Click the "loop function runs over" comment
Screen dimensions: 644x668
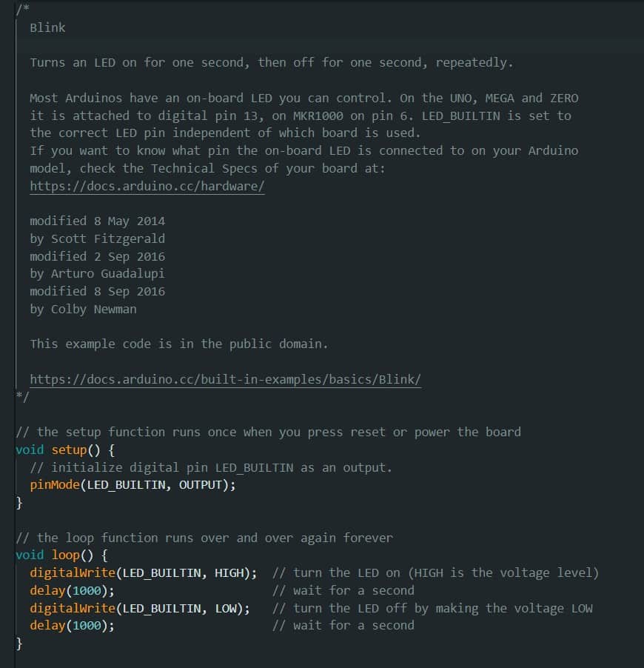[204, 538]
